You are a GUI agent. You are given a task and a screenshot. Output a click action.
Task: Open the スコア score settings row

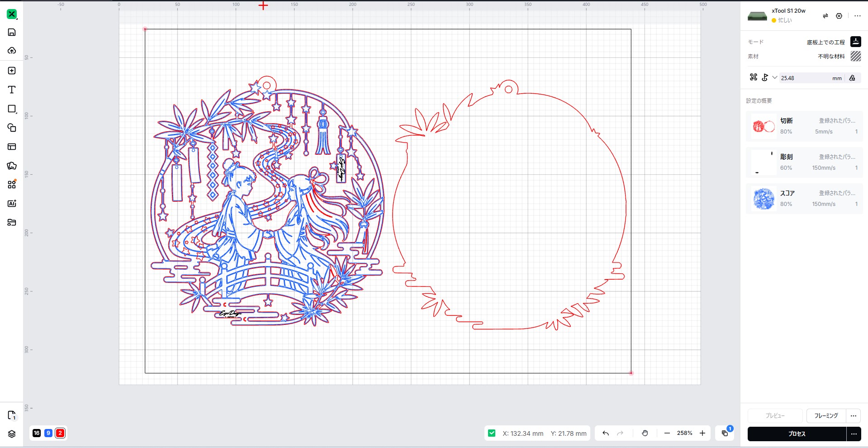coord(804,199)
